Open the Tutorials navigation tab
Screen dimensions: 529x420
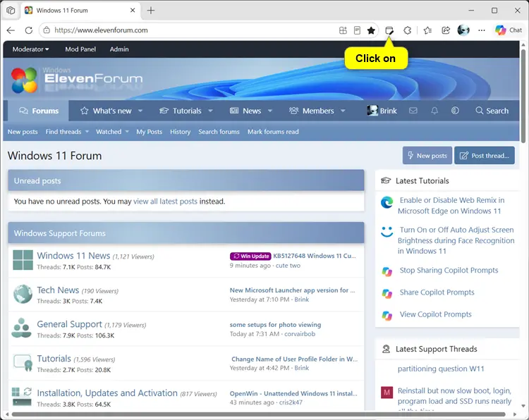[181, 111]
